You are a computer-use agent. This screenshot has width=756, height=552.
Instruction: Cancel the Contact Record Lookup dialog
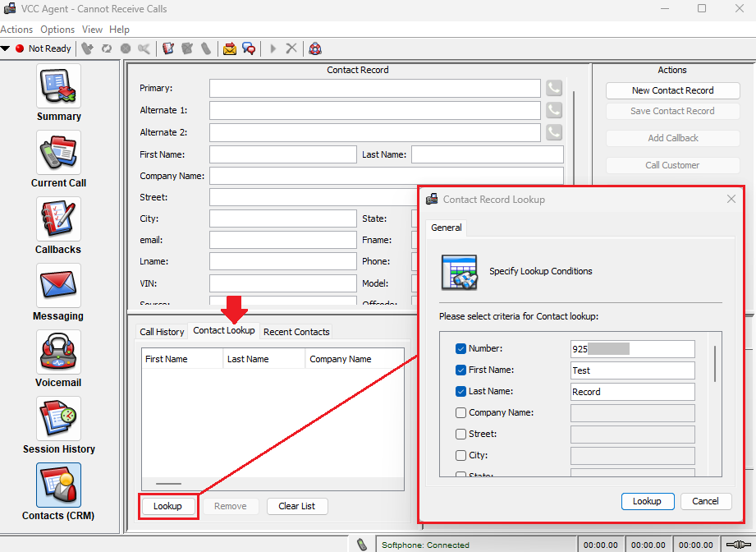[706, 501]
